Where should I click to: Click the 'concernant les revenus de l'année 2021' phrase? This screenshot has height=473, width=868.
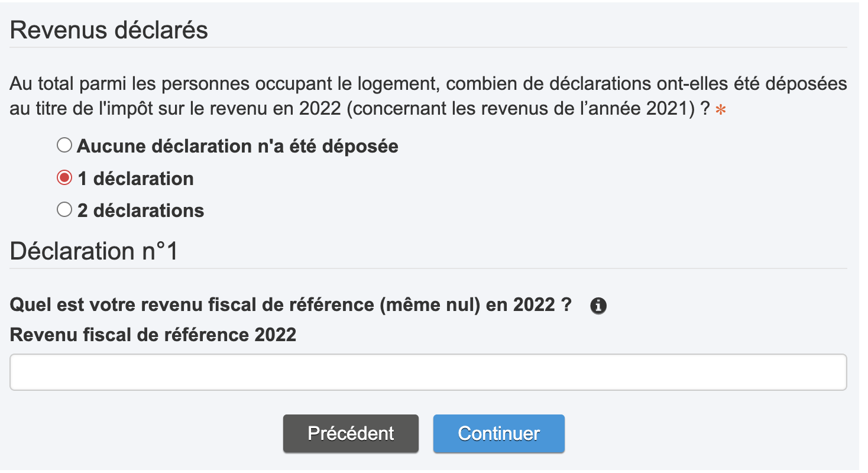coord(522,110)
